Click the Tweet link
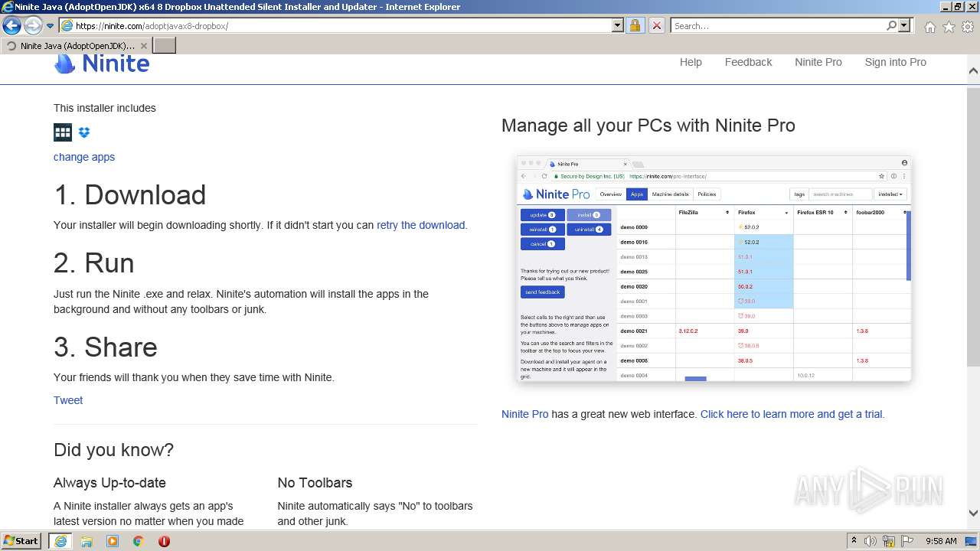This screenshot has height=551, width=980. tap(68, 400)
